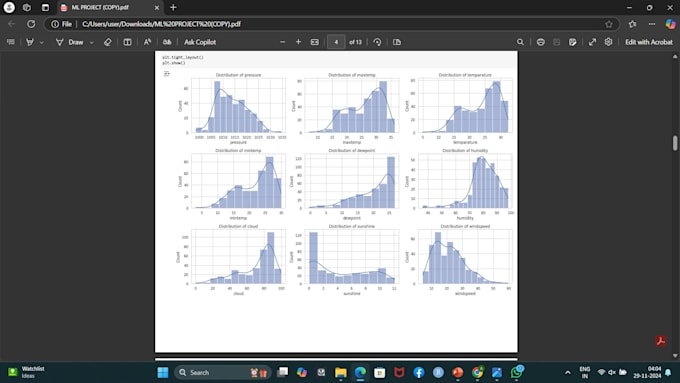Click the PDF vertical scrollbar thumb

point(675,143)
